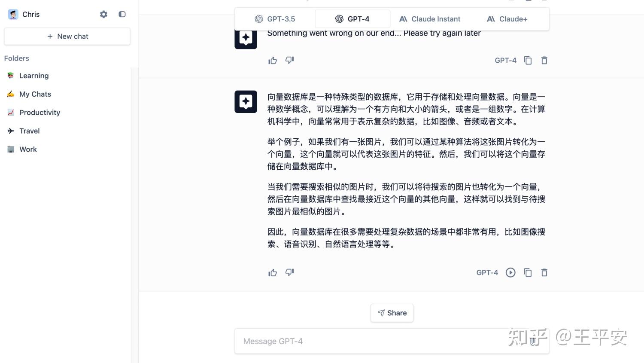Attach a file in the message input
Screen dimensions: 644x363
[x=534, y=341]
